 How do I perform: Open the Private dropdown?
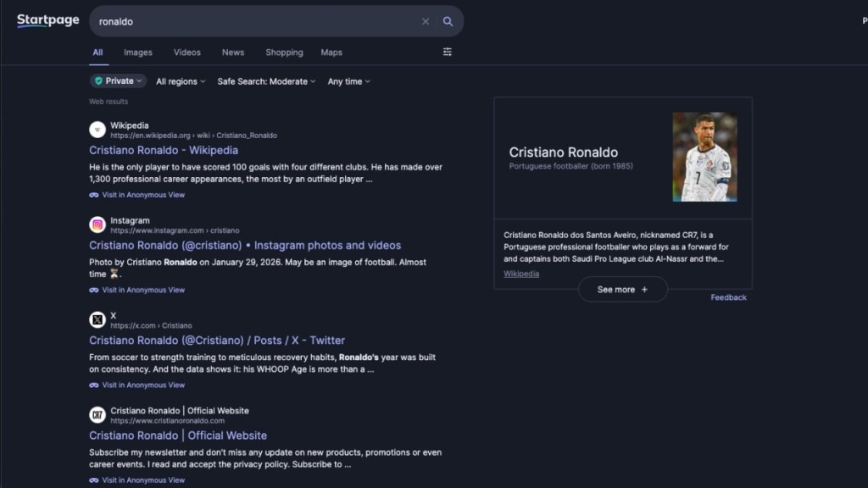118,80
